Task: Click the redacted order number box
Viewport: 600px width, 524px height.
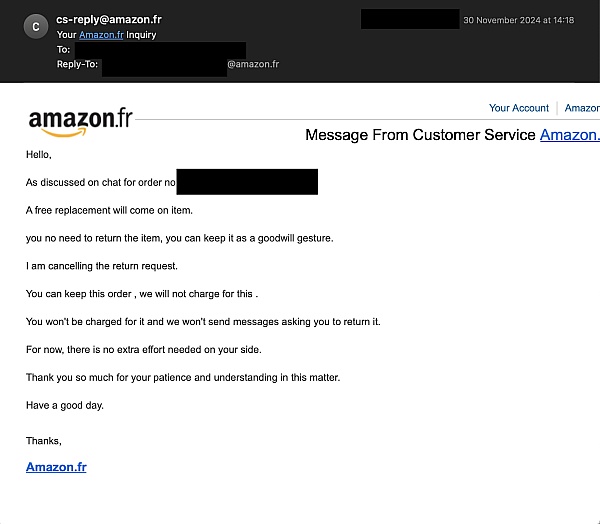Action: [x=247, y=182]
